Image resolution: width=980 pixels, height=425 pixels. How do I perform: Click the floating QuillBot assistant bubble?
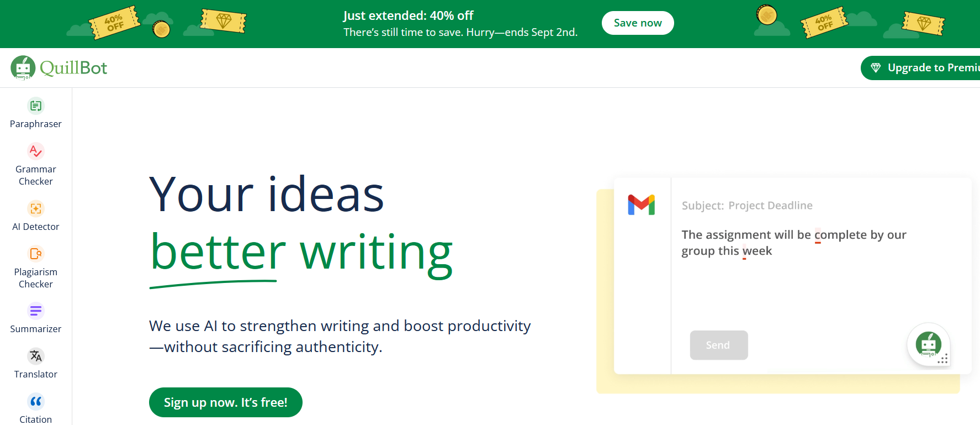929,344
